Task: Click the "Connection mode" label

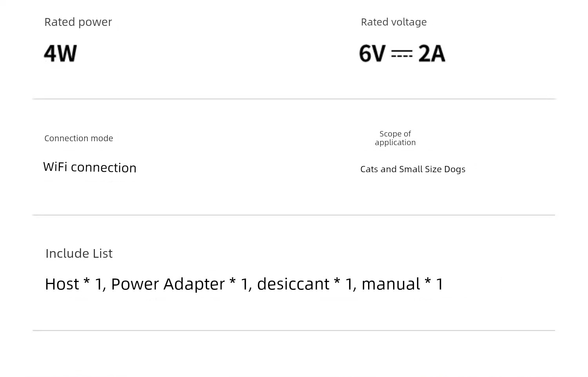Action: coord(78,138)
